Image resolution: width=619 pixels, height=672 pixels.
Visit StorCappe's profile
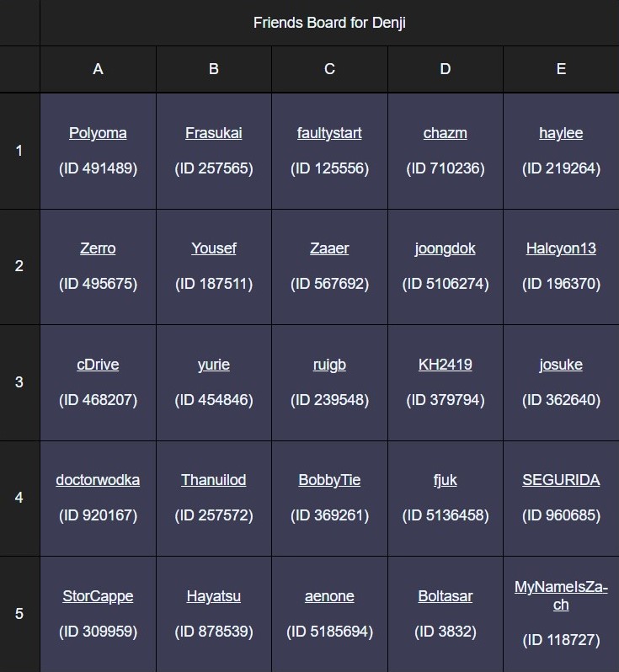tap(98, 596)
